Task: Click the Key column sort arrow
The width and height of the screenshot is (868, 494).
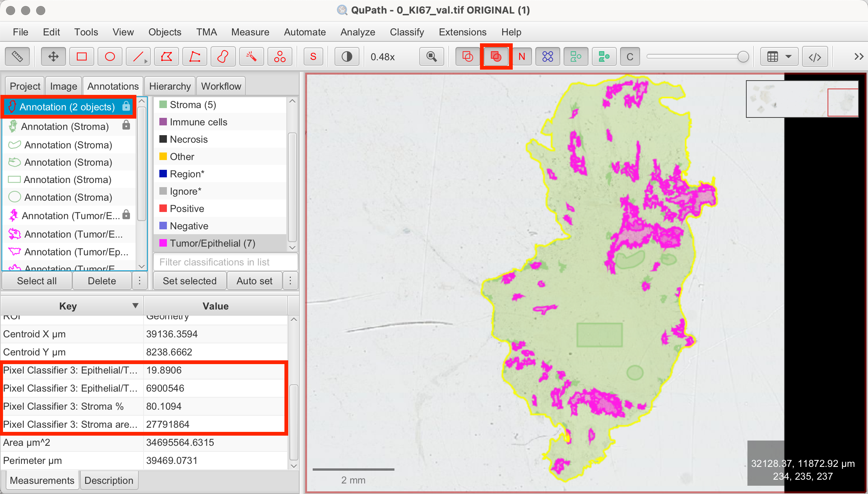Action: click(135, 306)
